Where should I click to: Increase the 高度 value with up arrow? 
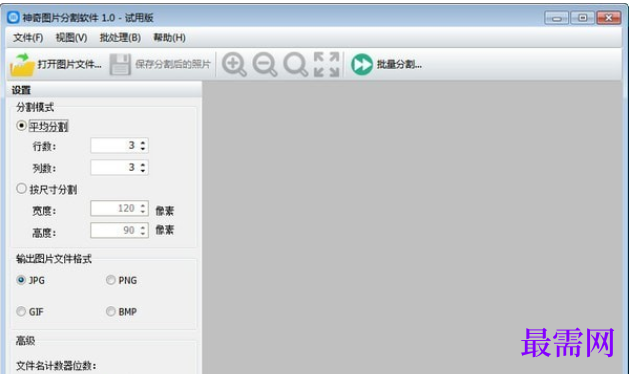(143, 227)
